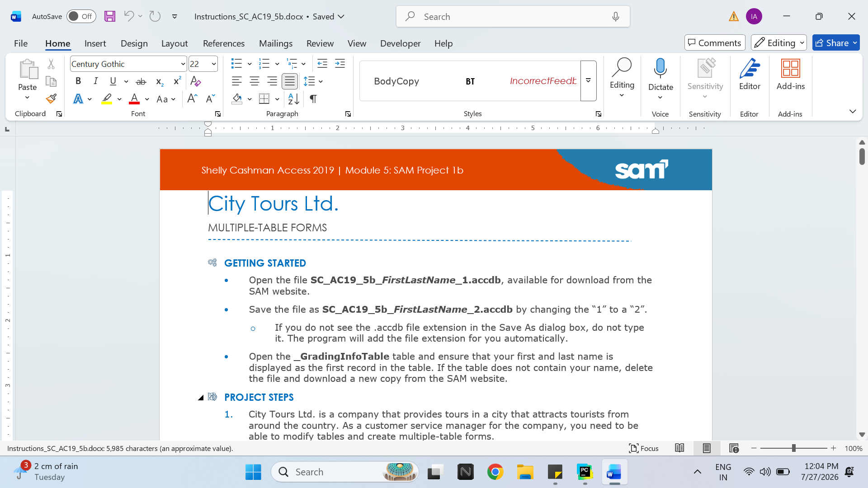
Task: Open line spacing options dropdown
Action: coord(321,81)
